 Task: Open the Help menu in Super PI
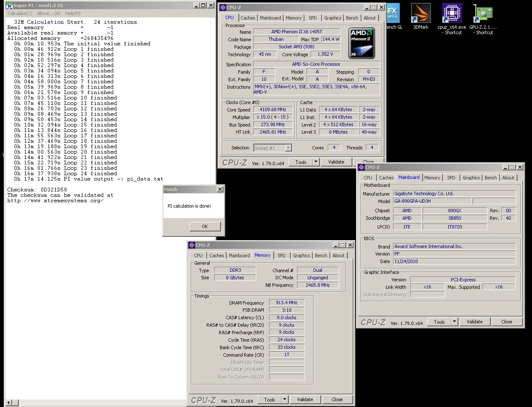click(73, 13)
